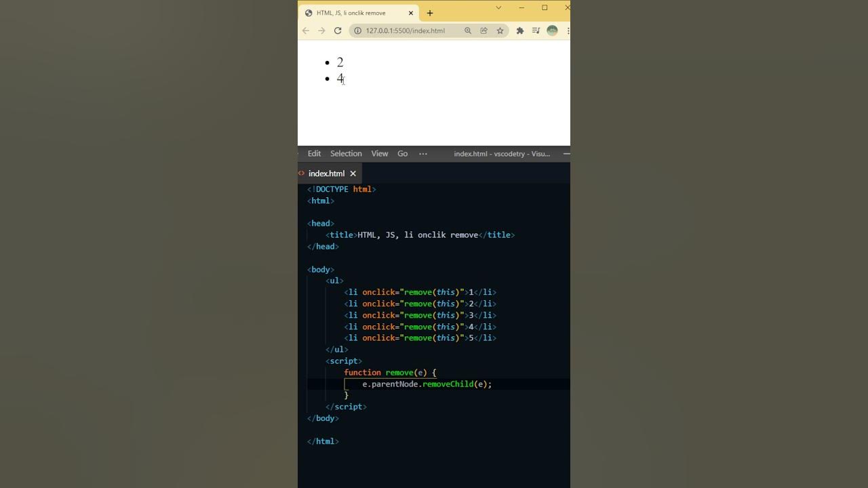Open Chrome tab search chevron

tap(498, 7)
